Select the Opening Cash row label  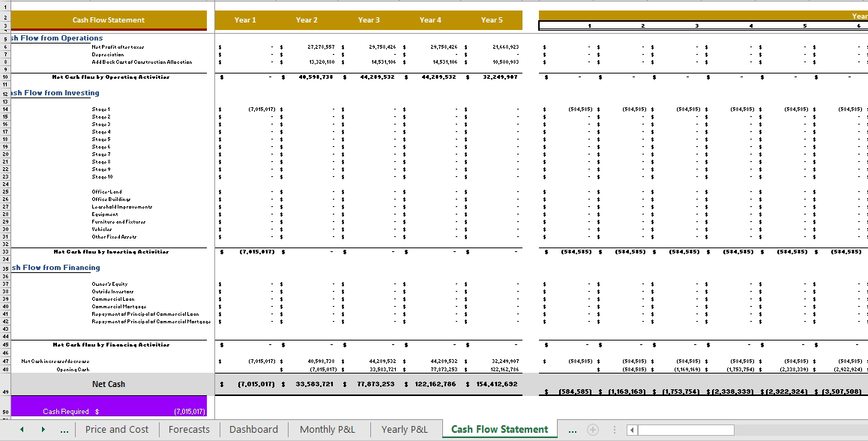coord(73,369)
